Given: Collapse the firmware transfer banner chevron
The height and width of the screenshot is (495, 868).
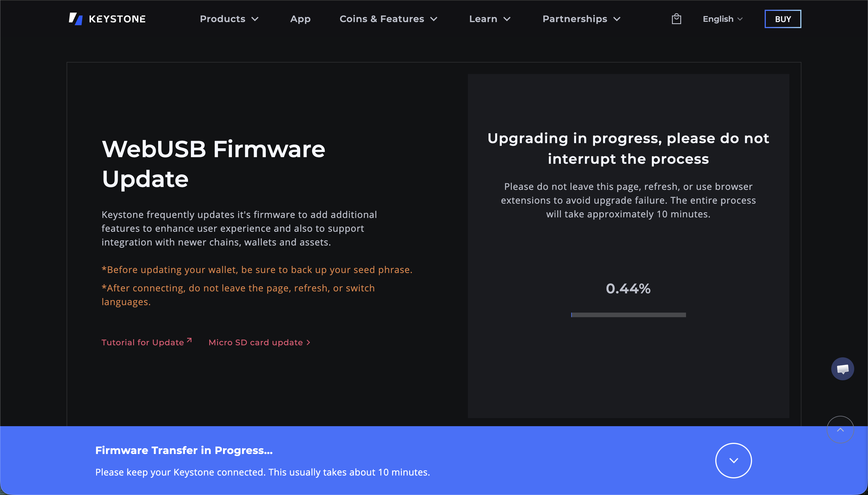Looking at the screenshot, I should pos(733,460).
